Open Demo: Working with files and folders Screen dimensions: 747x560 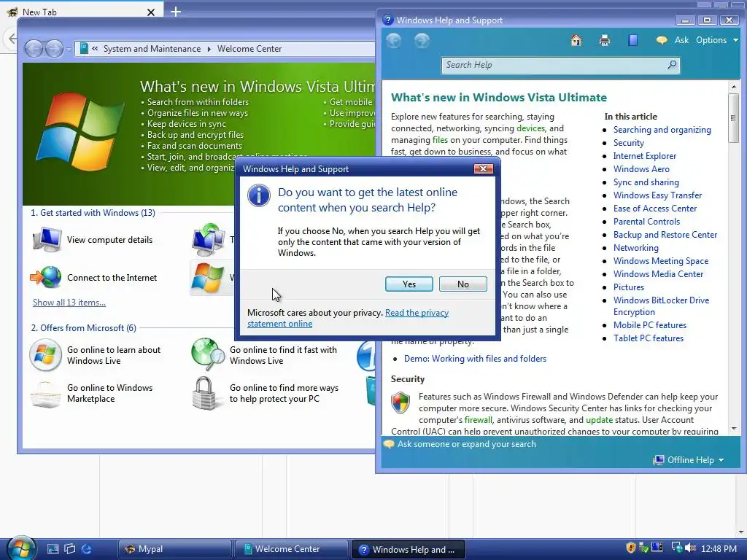(475, 359)
